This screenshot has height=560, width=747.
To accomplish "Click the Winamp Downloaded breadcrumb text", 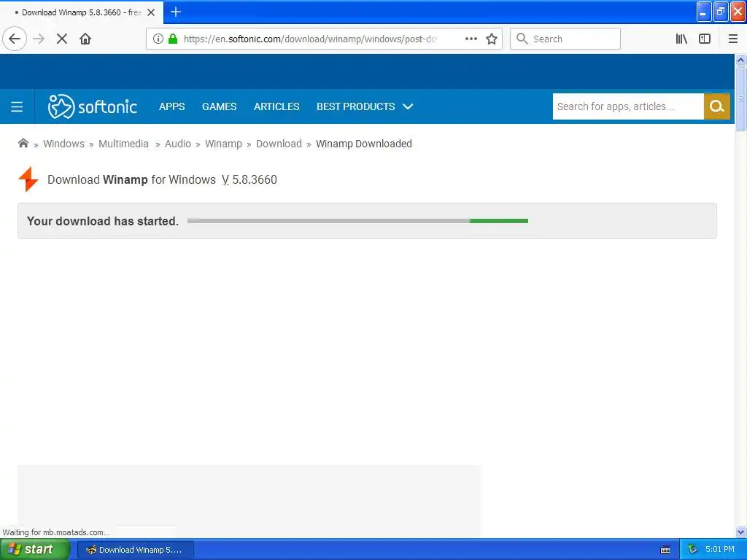I will coord(364,144).
